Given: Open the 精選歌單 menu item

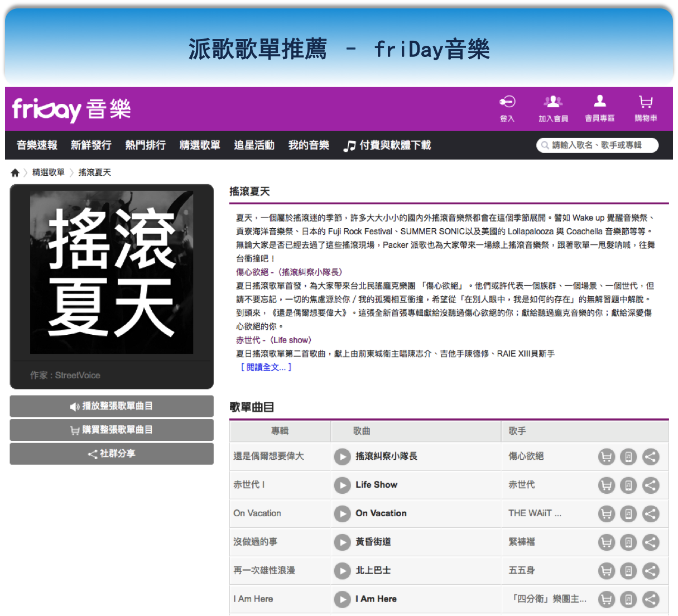Looking at the screenshot, I should coord(200,145).
